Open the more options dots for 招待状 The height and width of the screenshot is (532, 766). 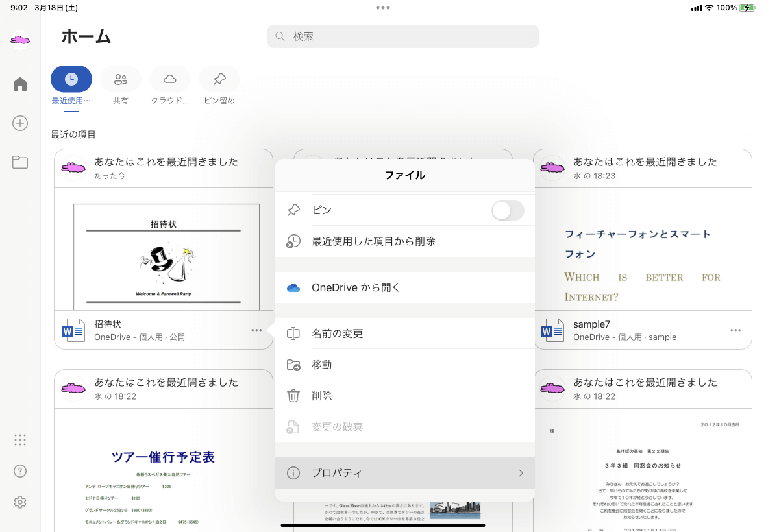click(x=256, y=330)
